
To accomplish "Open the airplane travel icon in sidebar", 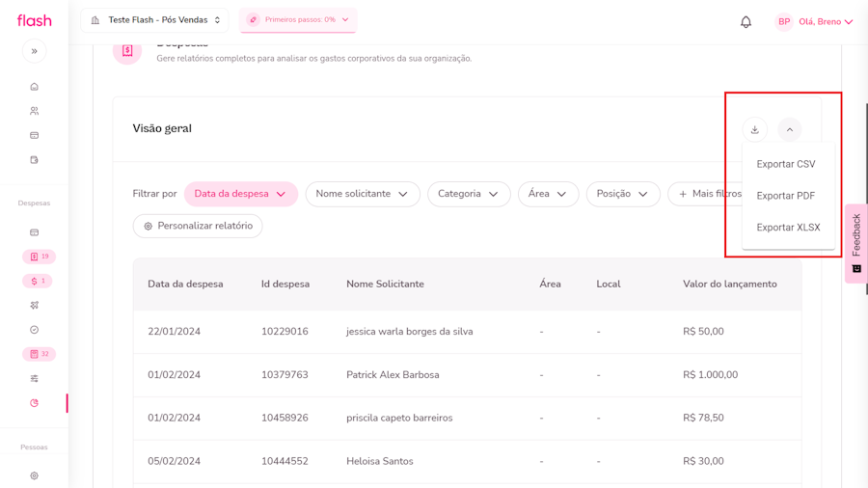I will tap(35, 306).
